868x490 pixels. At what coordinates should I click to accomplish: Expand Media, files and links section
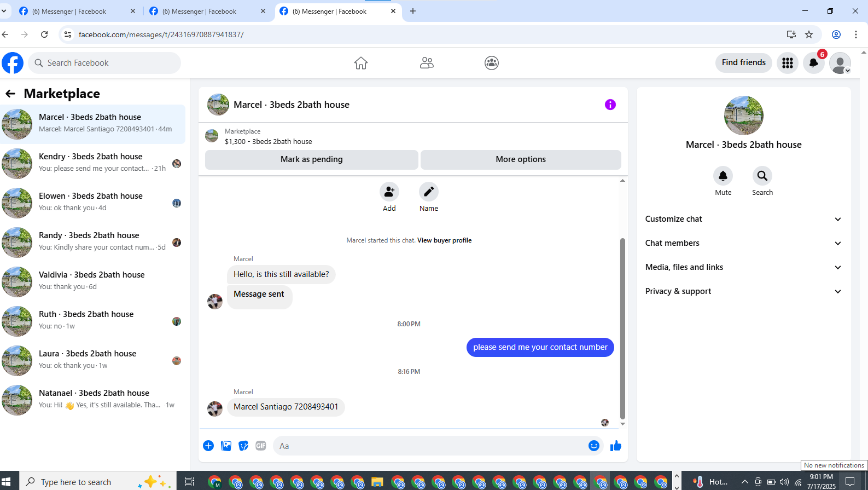[x=743, y=267]
